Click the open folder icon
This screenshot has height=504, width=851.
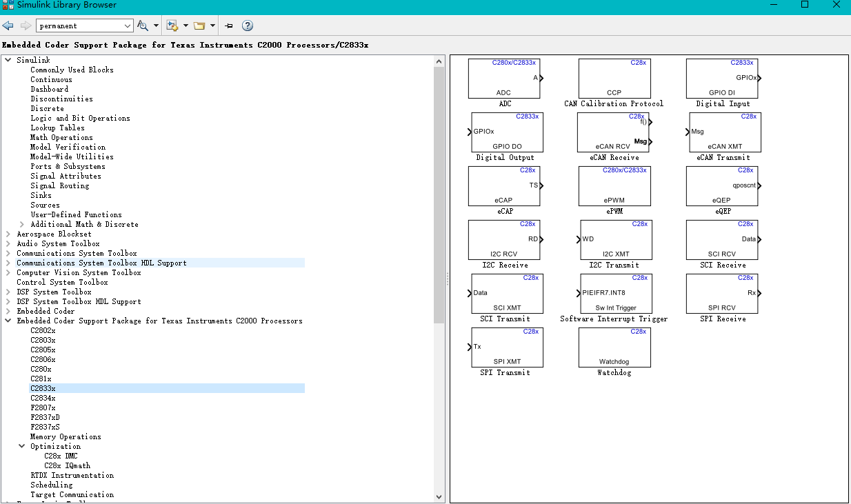pyautogui.click(x=199, y=26)
